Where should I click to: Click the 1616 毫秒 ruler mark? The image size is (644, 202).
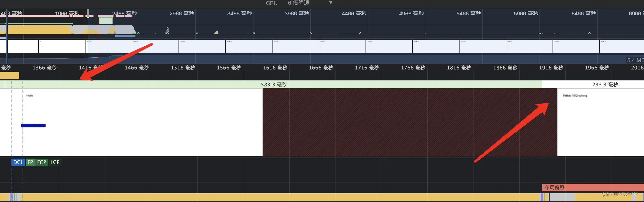point(275,68)
